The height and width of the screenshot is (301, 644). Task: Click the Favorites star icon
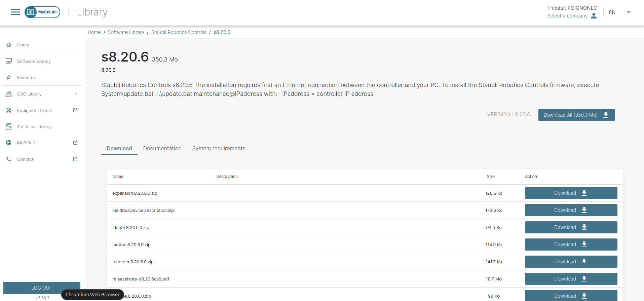[9, 77]
